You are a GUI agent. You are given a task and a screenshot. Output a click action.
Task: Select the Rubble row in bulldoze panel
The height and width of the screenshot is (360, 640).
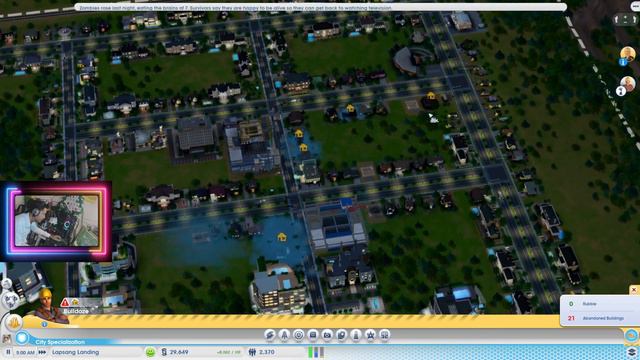coord(600,304)
